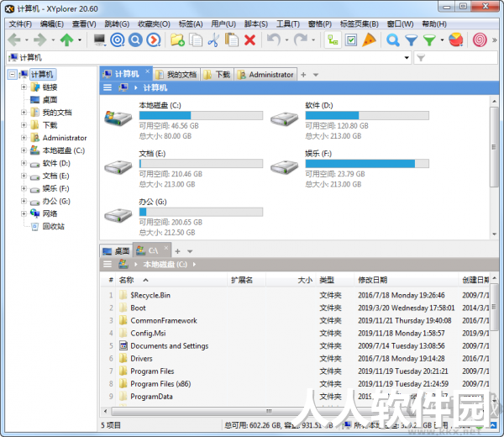Image resolution: width=504 pixels, height=437 pixels.
Task: Select 桌面 in the folder tree
Action: click(50, 100)
